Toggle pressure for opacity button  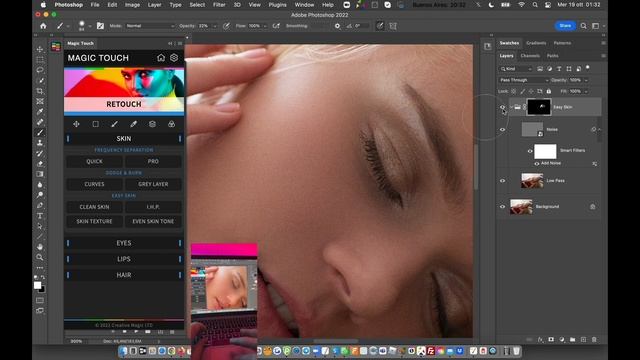click(226, 26)
